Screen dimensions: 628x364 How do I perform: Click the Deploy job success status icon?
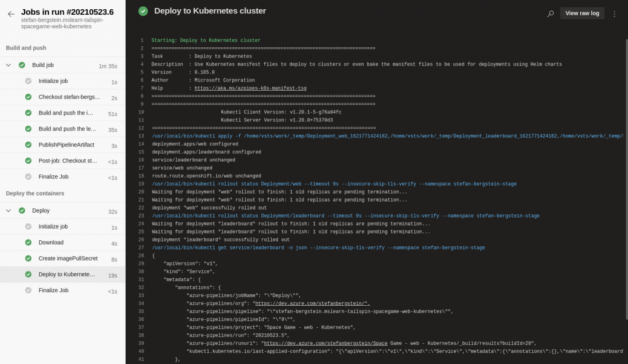pyautogui.click(x=22, y=210)
